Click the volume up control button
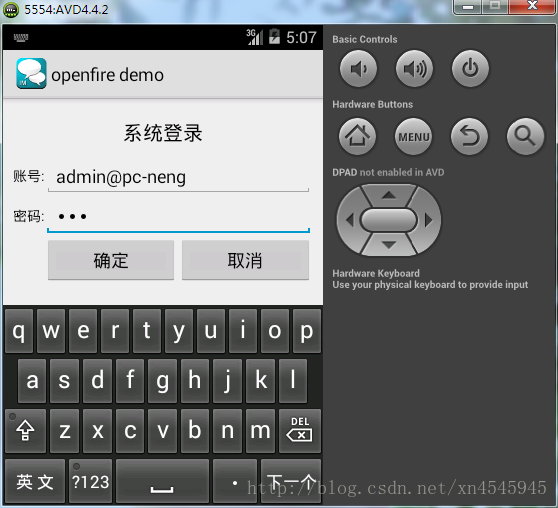This screenshot has height=508, width=558. point(414,68)
